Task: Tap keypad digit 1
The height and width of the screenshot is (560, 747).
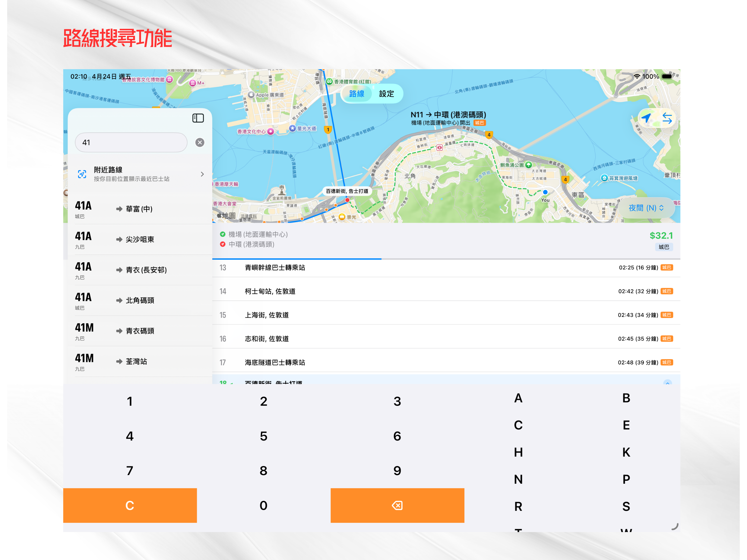Action: [130, 401]
